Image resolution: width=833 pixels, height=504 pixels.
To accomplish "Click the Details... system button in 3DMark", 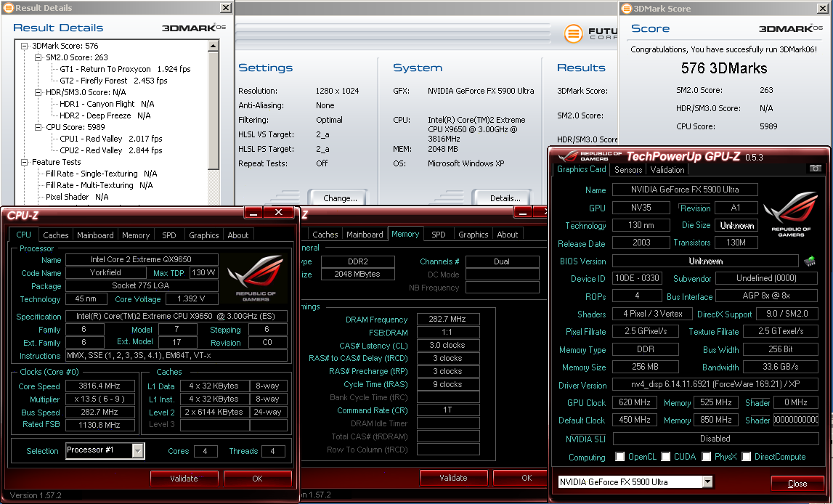I will pyautogui.click(x=505, y=198).
